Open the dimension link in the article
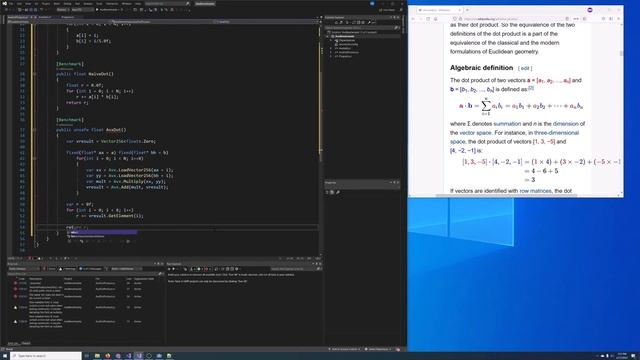 [566, 124]
